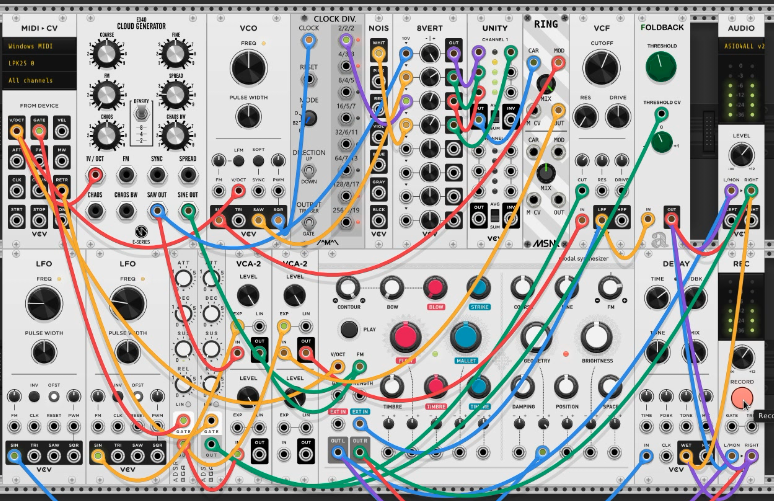Click the ATT knob on first ADSR
The image size is (774, 501).
(x=184, y=279)
